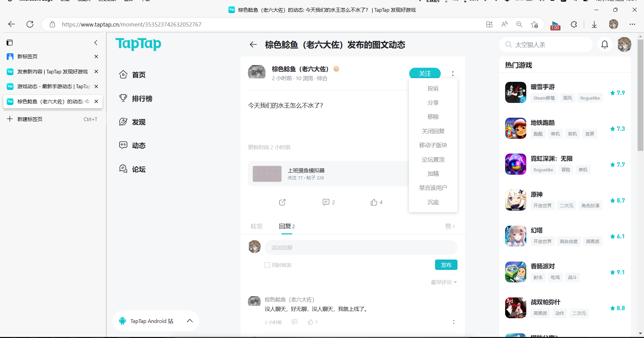Click the browser back arrow

click(12, 24)
